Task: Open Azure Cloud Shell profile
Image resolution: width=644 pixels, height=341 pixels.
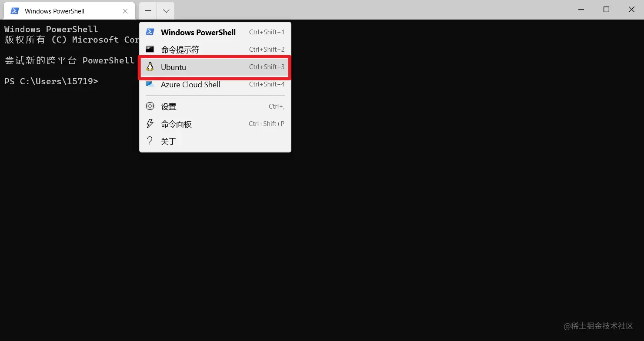Action: click(x=215, y=84)
